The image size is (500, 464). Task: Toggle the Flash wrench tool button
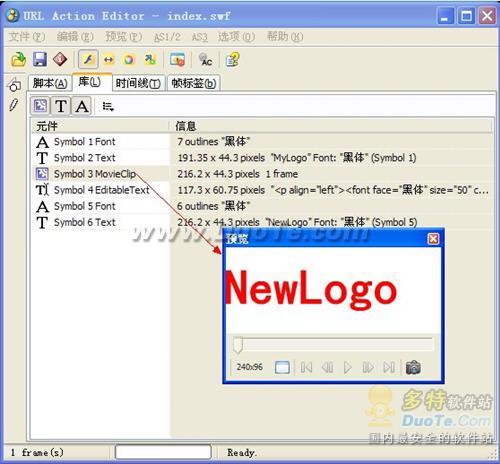pyautogui.click(x=88, y=60)
